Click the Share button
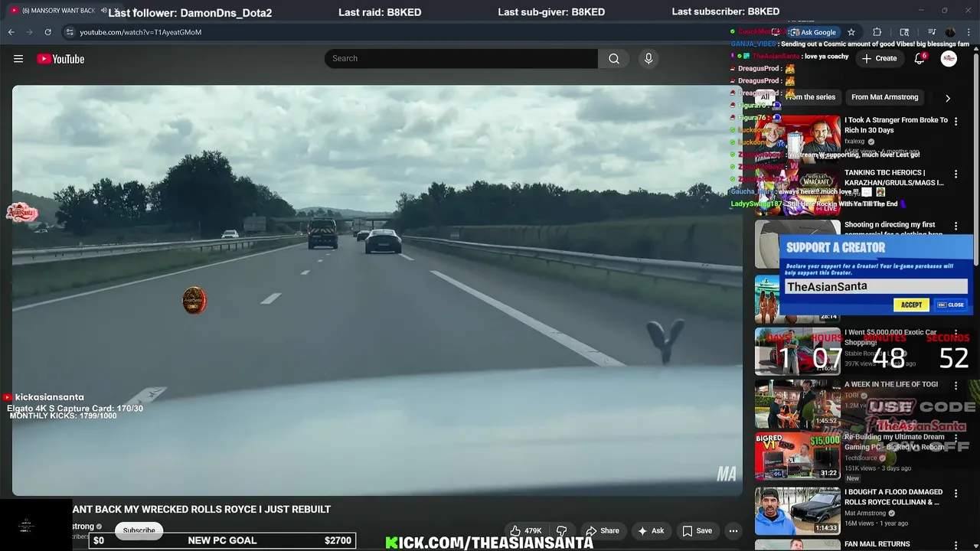The width and height of the screenshot is (980, 551). [602, 530]
